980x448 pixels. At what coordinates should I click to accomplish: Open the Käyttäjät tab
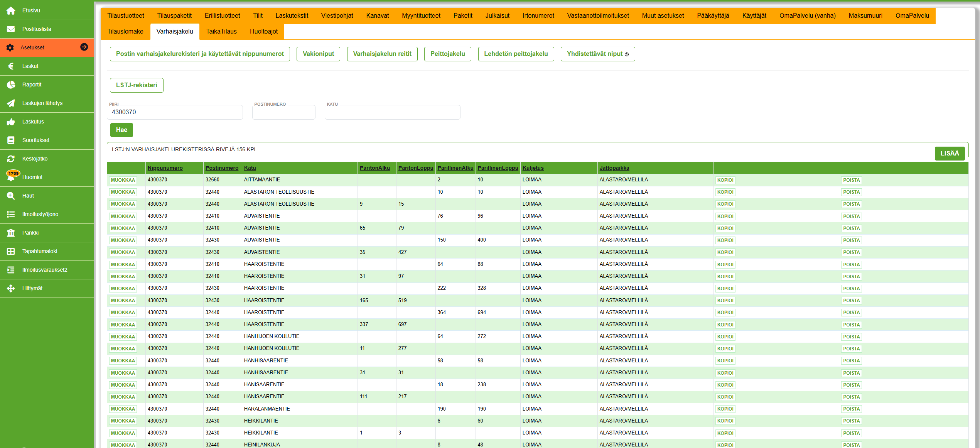pos(754,15)
